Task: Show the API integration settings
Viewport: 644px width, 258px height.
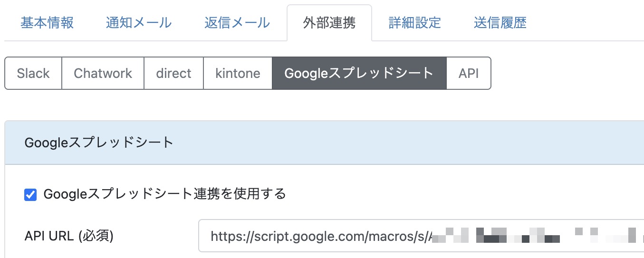Action: [469, 74]
